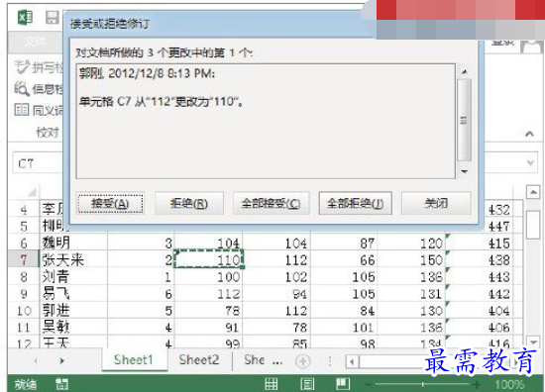The image size is (545, 392).
Task: Select cell containing 刘青
Action: click(x=73, y=277)
